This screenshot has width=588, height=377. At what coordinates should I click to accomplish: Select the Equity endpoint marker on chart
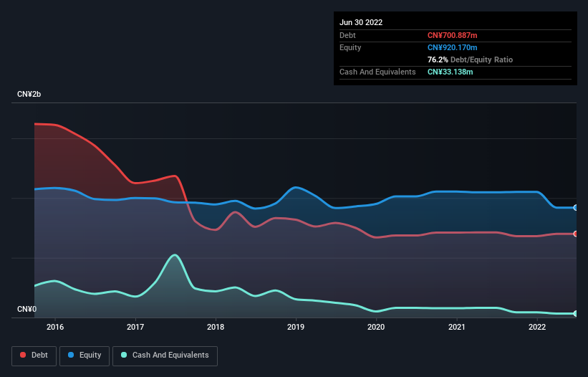pyautogui.click(x=576, y=207)
